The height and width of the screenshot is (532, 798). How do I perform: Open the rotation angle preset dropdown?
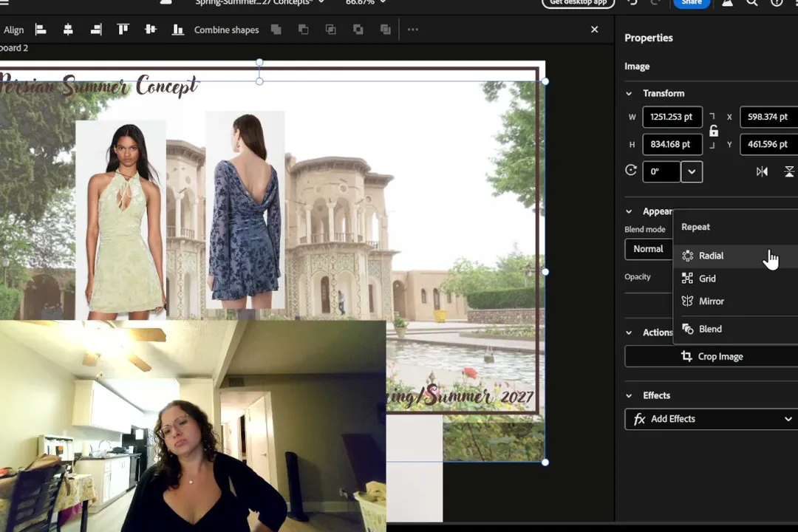tap(692, 171)
